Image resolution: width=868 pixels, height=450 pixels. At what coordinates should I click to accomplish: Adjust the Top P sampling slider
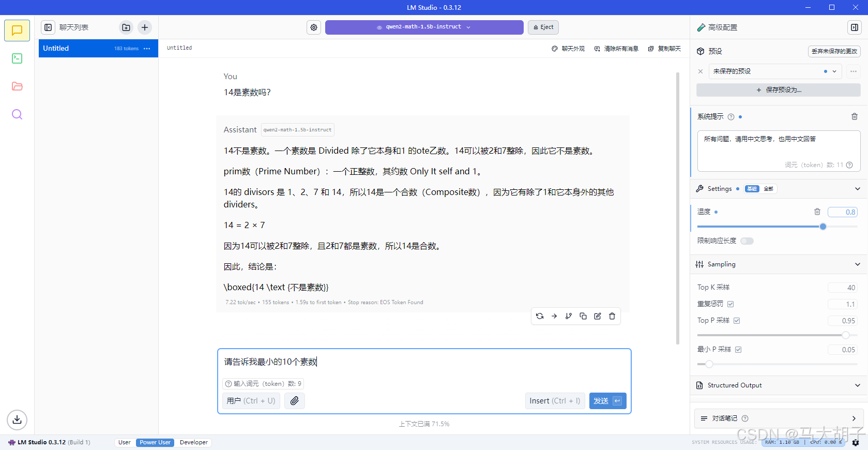coord(846,335)
